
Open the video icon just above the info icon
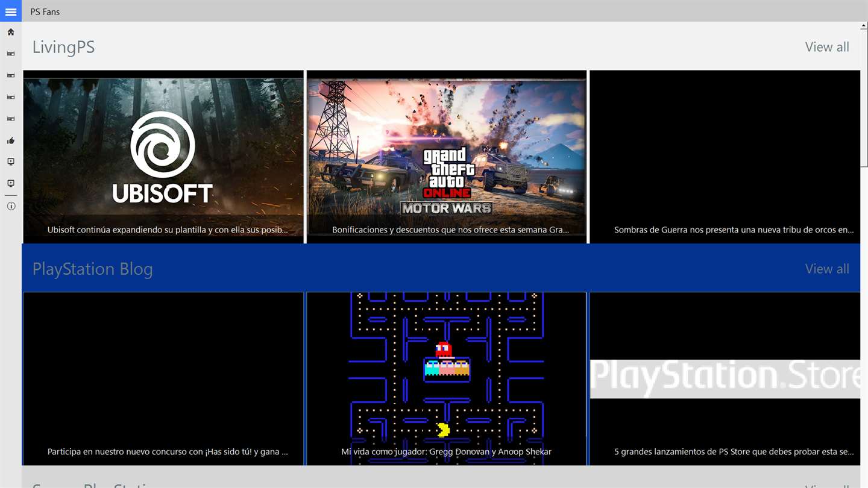pos(11,183)
